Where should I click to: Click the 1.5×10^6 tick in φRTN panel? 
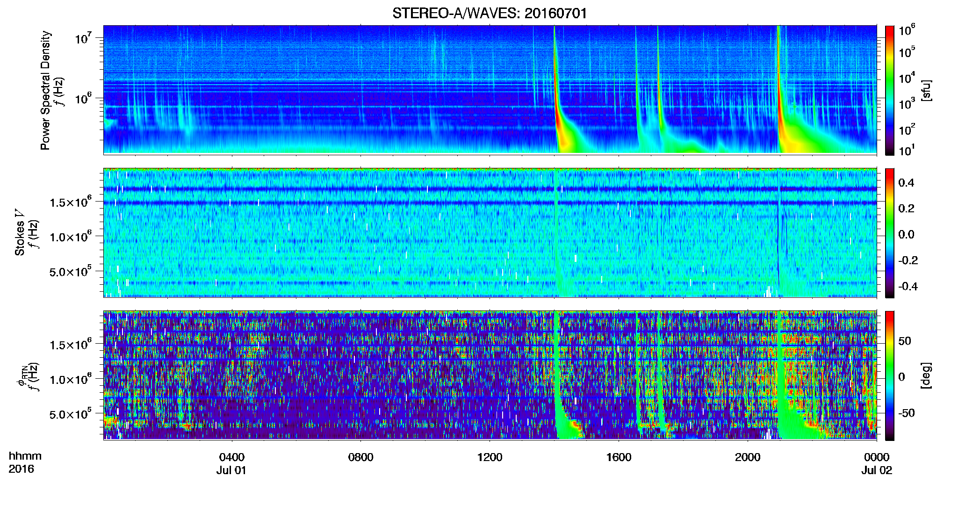pyautogui.click(x=70, y=344)
